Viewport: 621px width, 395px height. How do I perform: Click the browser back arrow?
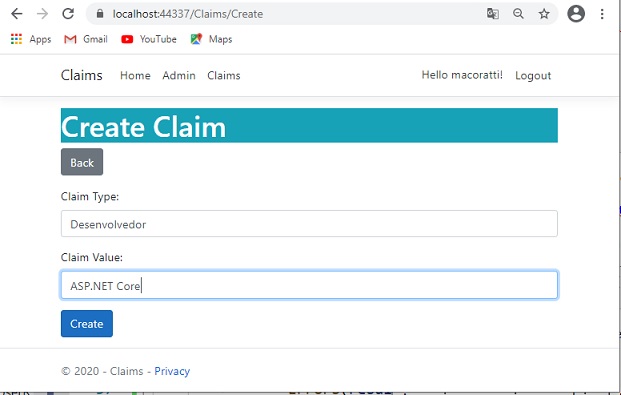17,14
